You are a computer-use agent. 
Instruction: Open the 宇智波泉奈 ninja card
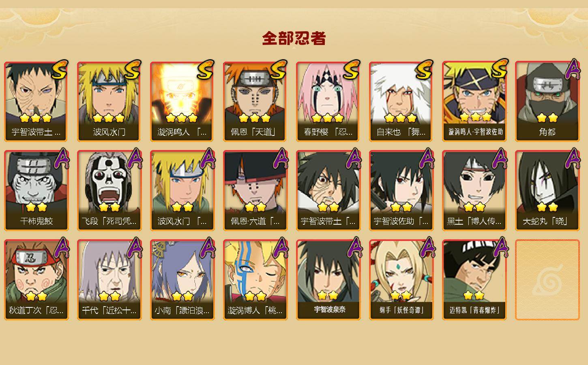[328, 280]
